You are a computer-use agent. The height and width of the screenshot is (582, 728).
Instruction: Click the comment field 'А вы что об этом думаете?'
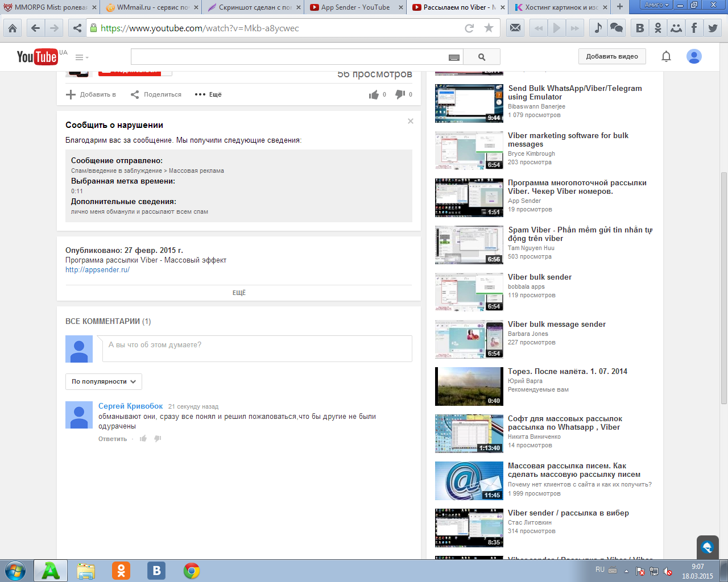coord(257,348)
